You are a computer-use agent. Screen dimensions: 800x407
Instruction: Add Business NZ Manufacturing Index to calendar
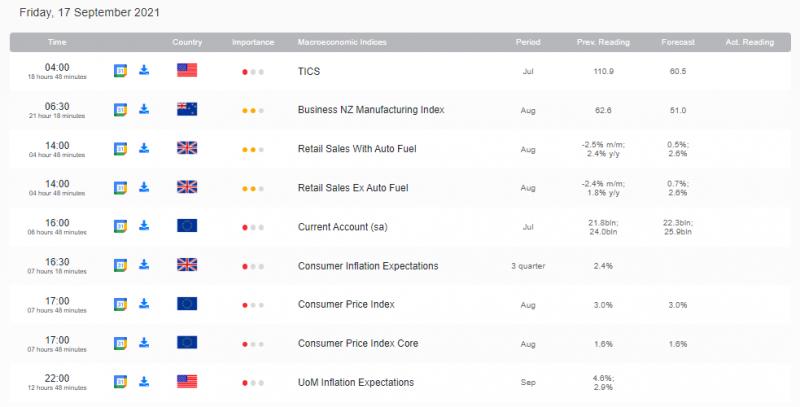tap(120, 110)
